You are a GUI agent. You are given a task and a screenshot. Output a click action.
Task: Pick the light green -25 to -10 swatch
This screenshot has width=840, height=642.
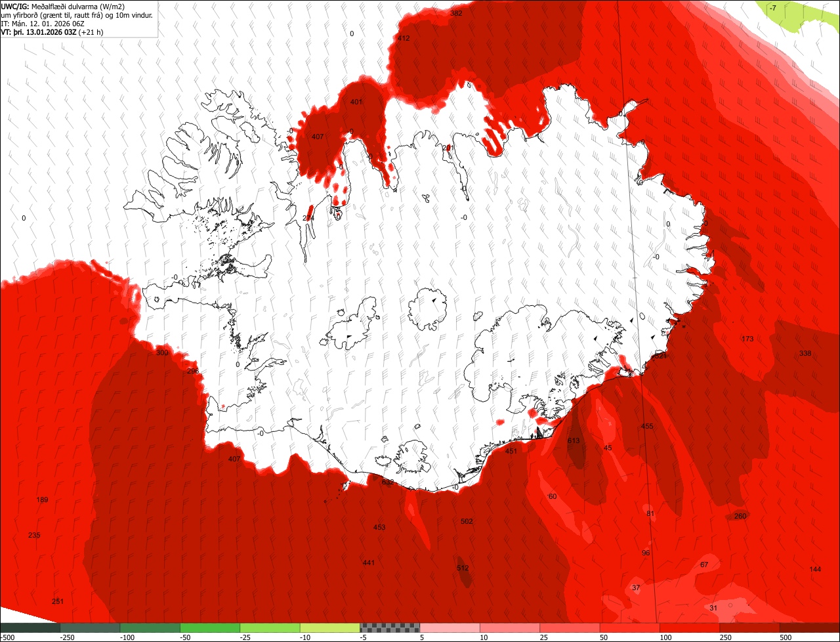270,628
